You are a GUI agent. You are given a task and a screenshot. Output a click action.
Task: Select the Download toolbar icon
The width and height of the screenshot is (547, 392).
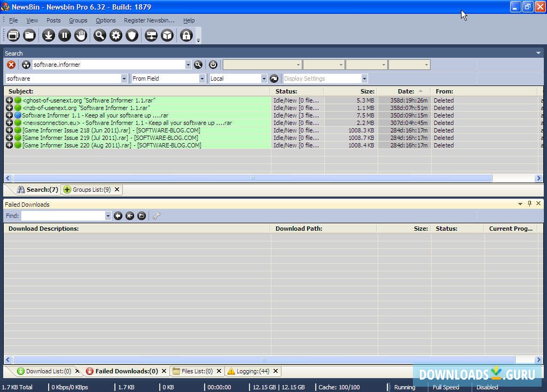coord(48,35)
